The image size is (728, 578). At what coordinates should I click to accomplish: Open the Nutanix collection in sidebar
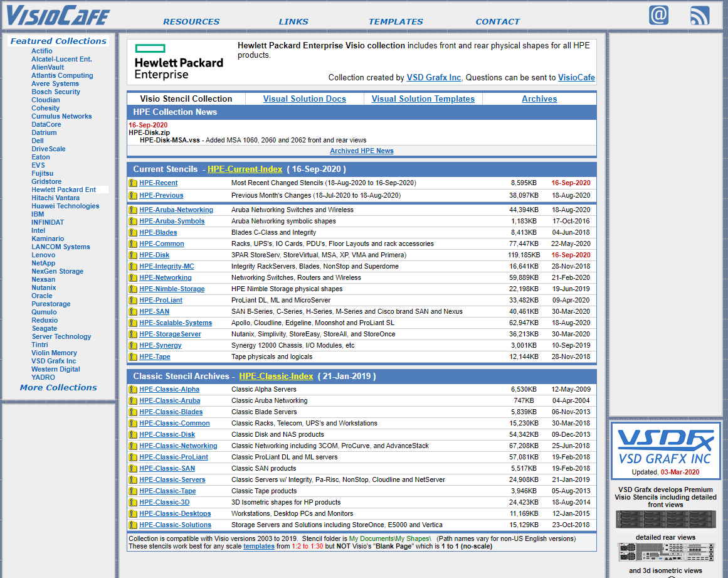(44, 287)
